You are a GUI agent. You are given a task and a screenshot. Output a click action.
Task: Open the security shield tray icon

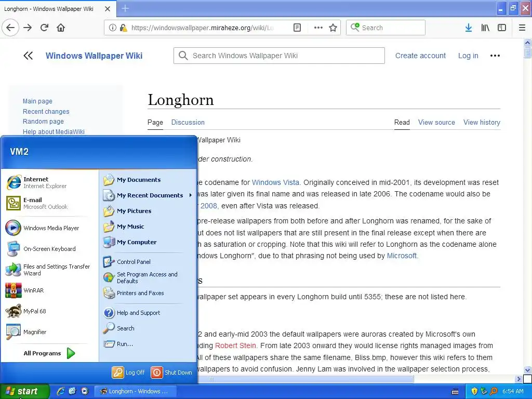pyautogui.click(x=474, y=391)
